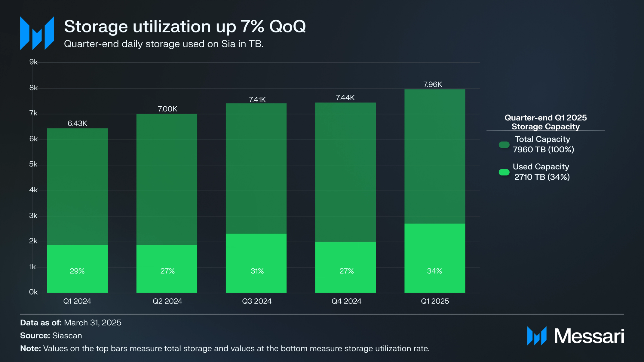
Task: Click the Q3 2024 axis label
Action: [257, 301]
